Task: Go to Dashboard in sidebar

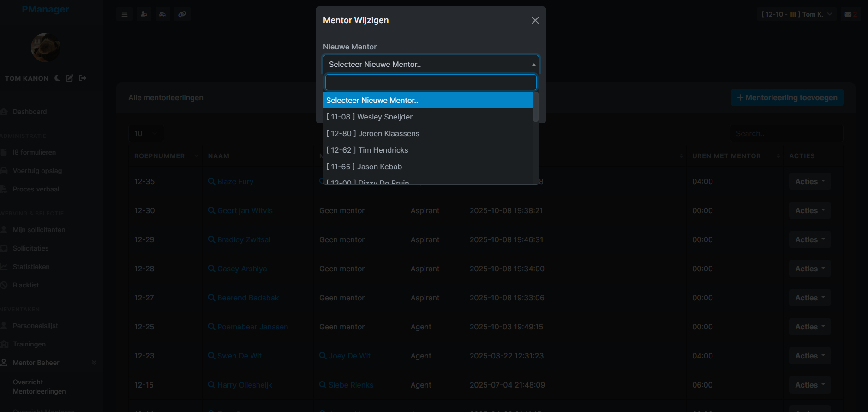Action: click(30, 112)
